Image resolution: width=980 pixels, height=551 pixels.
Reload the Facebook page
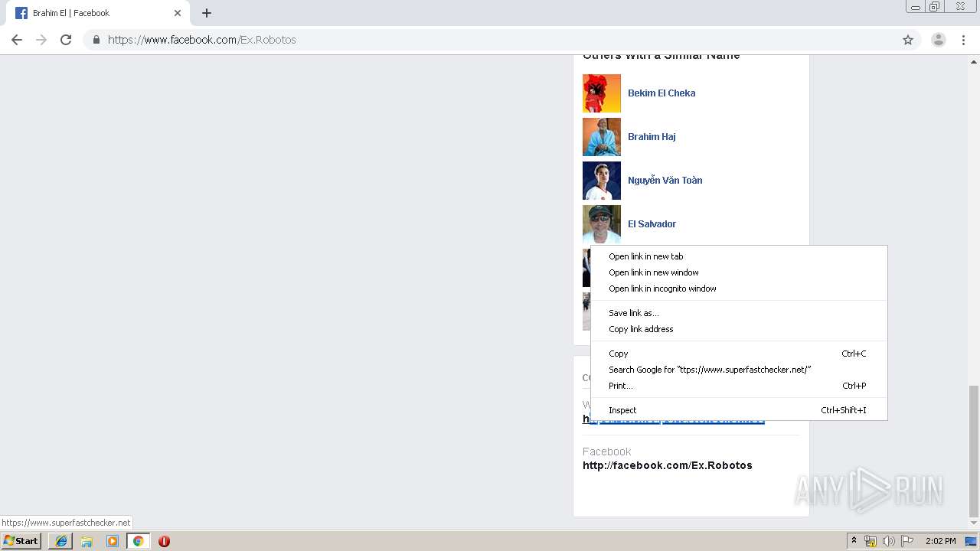[66, 40]
